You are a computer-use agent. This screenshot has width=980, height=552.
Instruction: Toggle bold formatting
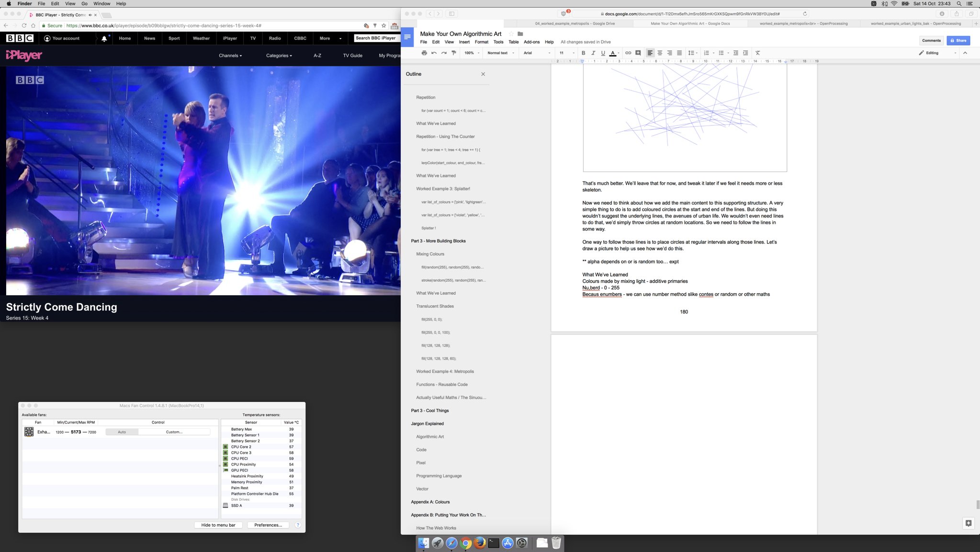tap(583, 53)
